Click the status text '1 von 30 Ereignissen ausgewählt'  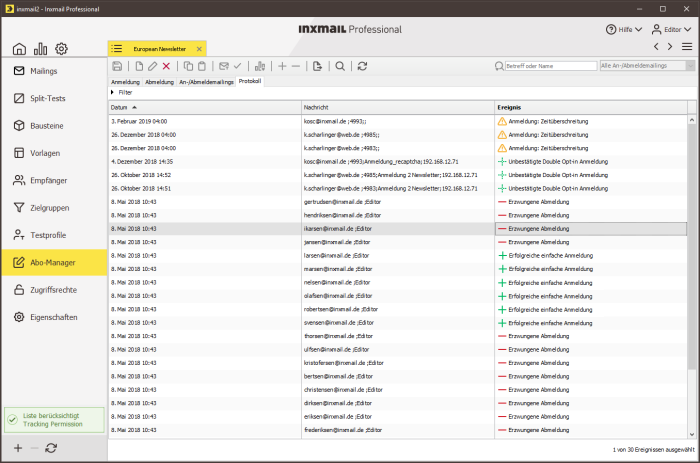(653, 450)
